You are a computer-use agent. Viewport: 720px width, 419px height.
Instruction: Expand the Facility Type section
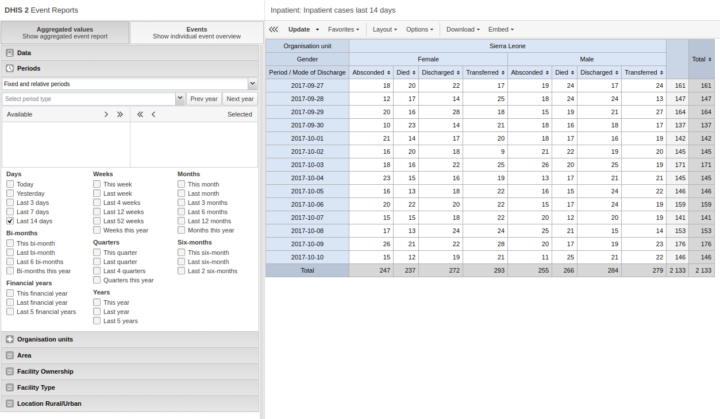click(x=130, y=388)
